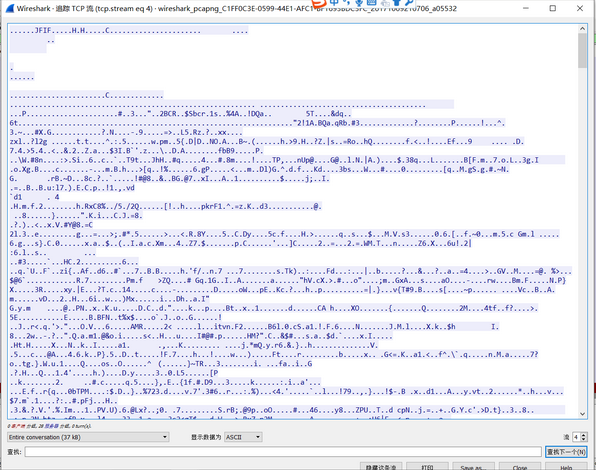
Task: Click the packet count status text
Action: click(49, 426)
